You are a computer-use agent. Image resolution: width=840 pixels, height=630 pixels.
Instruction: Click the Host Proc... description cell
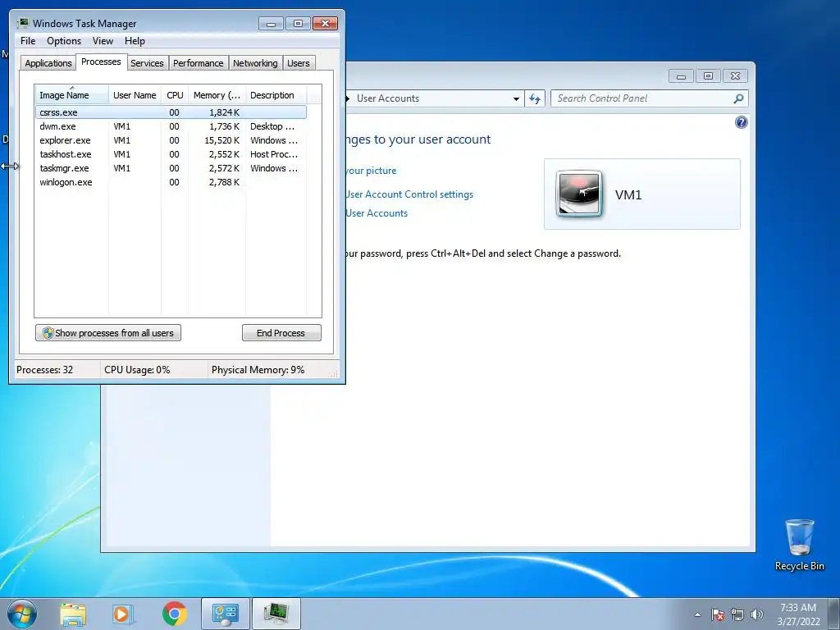[x=274, y=154]
